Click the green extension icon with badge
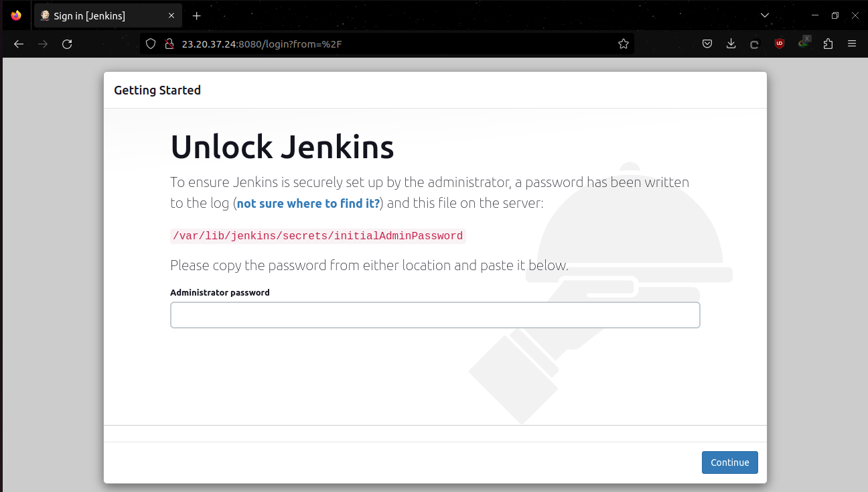 pos(804,43)
